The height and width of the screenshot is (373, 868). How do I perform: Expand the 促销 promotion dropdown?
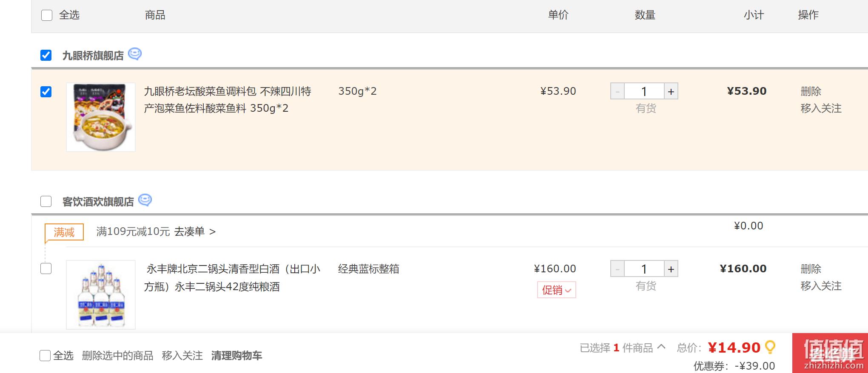tap(556, 290)
